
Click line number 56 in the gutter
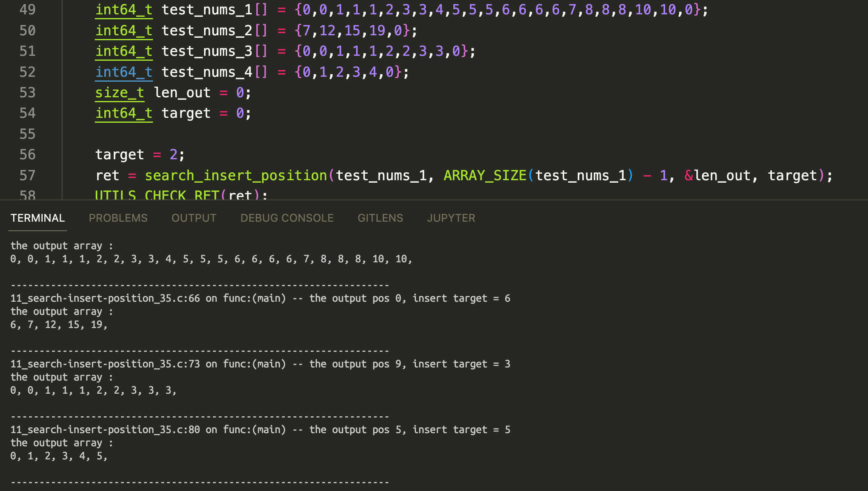pos(28,155)
